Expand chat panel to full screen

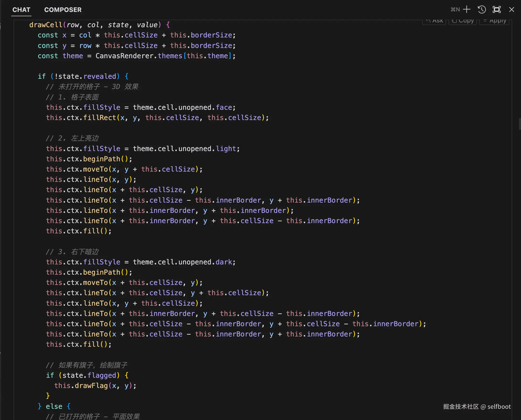tap(497, 10)
